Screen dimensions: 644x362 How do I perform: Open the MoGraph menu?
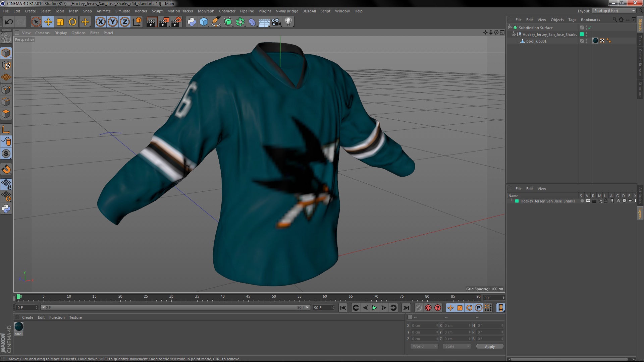pos(206,11)
